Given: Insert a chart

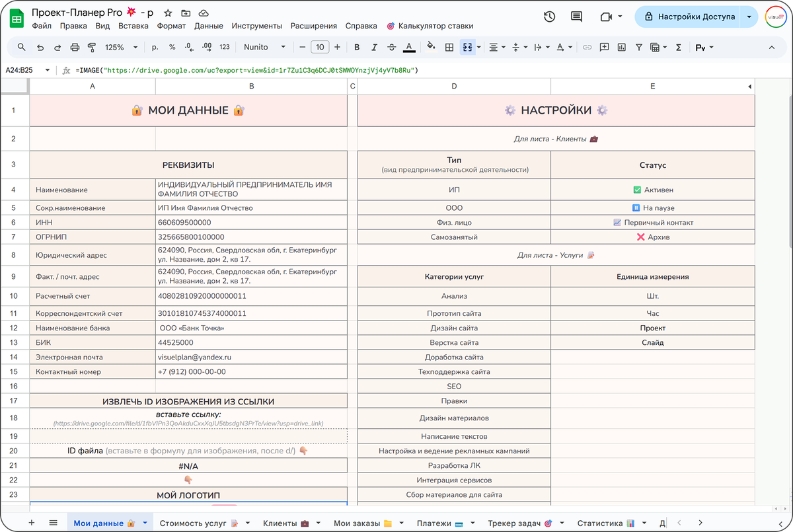Looking at the screenshot, I should [621, 48].
